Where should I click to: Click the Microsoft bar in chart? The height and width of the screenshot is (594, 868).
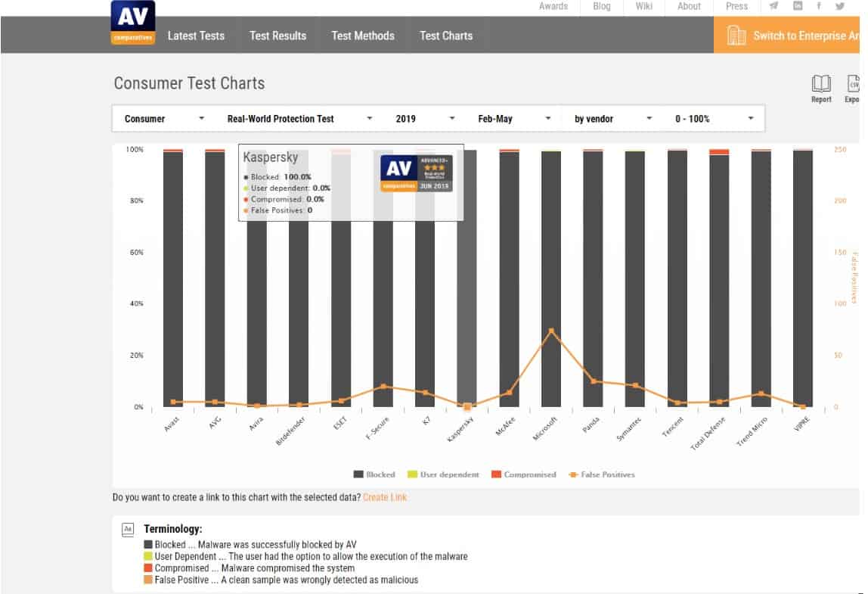551,278
